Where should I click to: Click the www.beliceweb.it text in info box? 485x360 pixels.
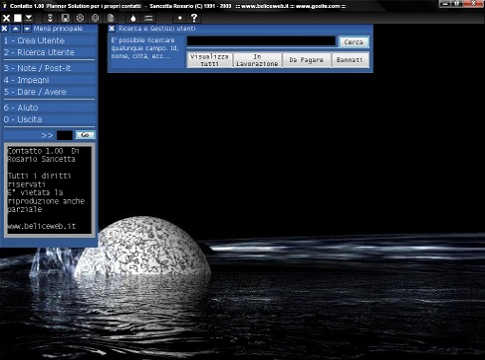42,226
